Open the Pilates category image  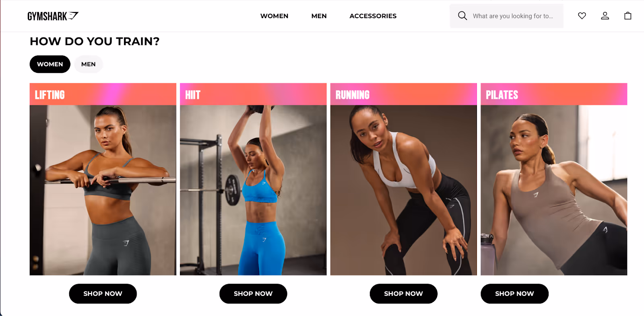554,190
